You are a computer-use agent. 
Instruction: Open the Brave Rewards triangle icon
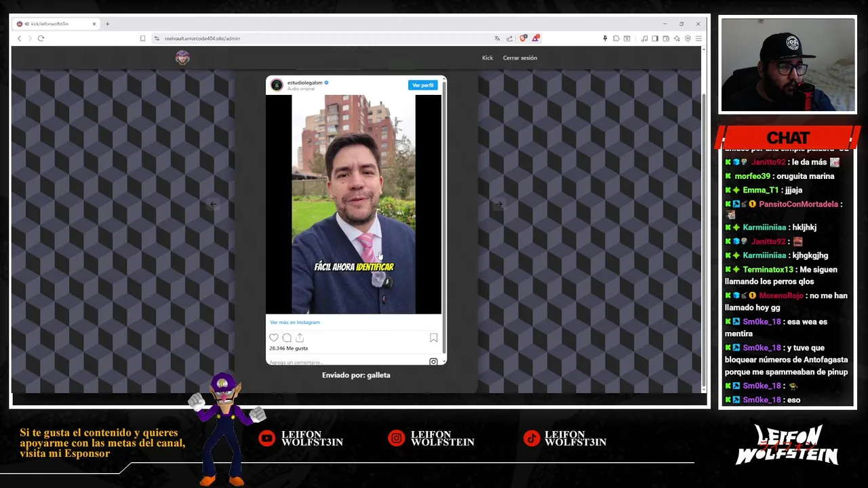[x=536, y=39]
